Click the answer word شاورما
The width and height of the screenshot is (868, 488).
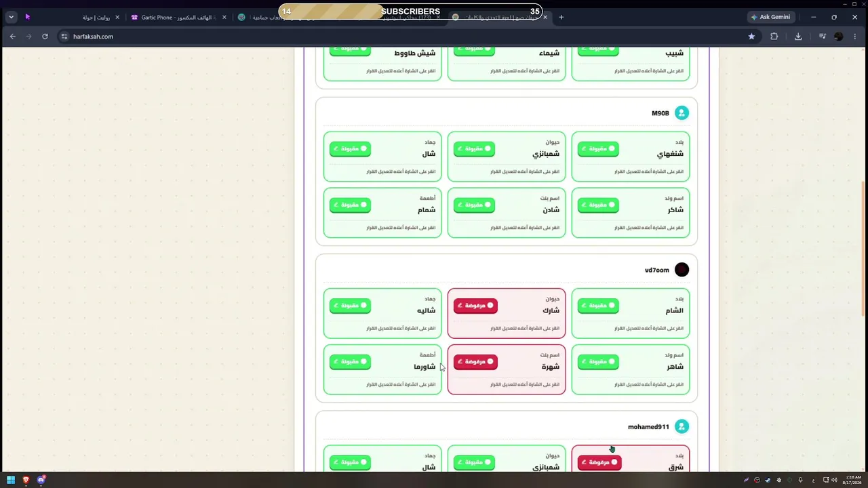point(425,367)
